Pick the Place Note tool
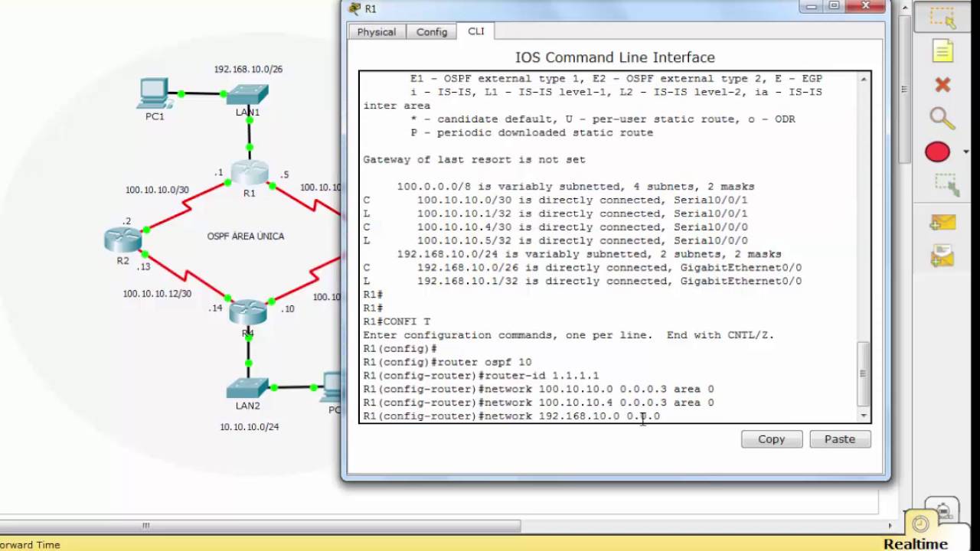The width and height of the screenshot is (980, 551). click(942, 52)
